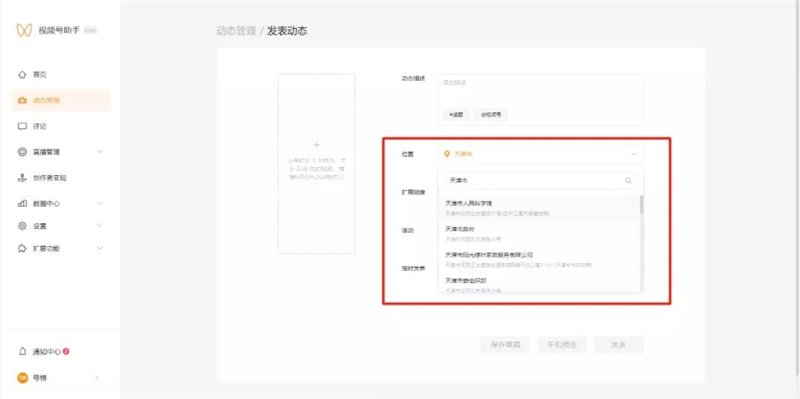Image resolution: width=800 pixels, height=399 pixels.
Task: Select the highlighted top location suggestion
Action: coord(539,208)
